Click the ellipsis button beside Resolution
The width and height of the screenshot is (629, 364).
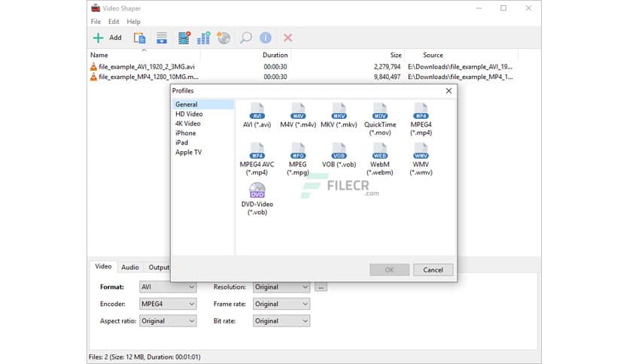(321, 287)
